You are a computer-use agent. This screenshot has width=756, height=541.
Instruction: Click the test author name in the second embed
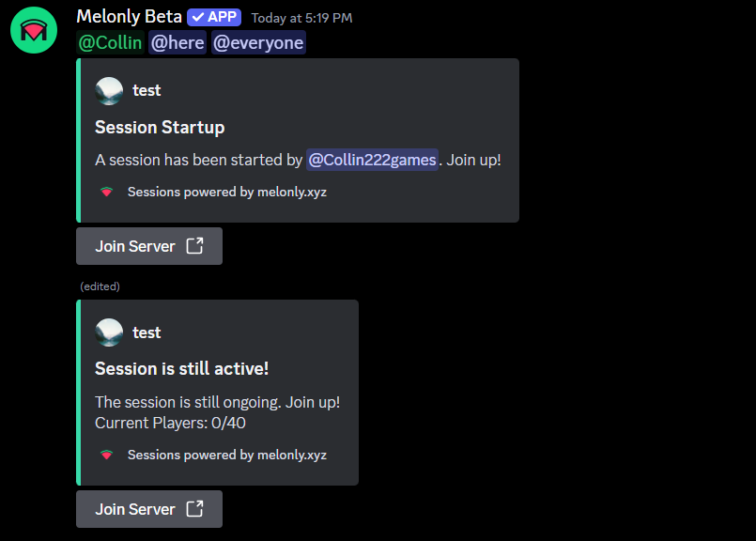pos(146,332)
